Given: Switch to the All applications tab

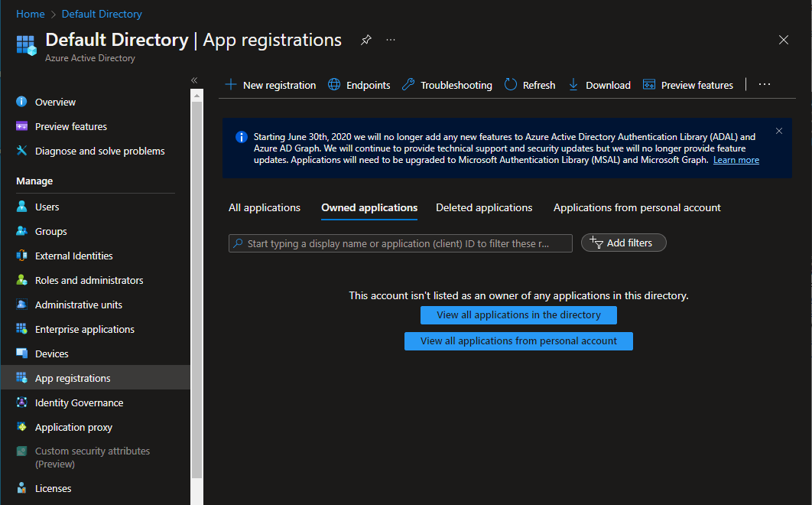Looking at the screenshot, I should 264,208.
